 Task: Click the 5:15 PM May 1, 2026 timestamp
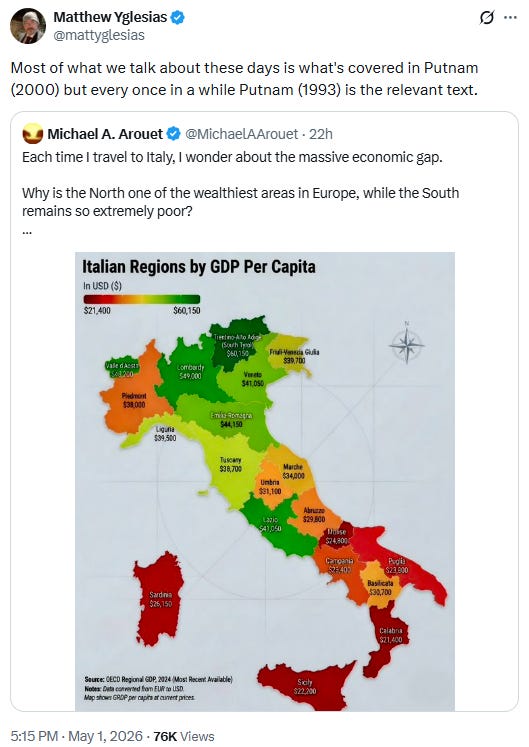[77, 736]
